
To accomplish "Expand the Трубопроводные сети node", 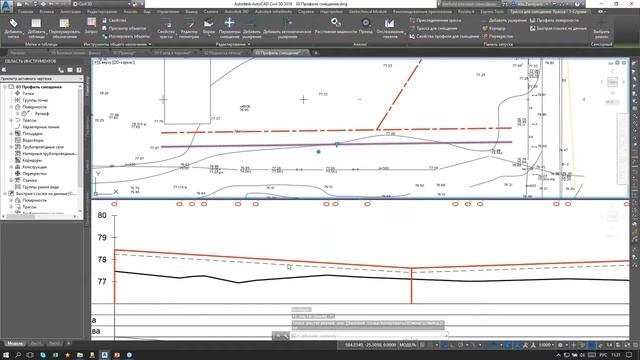I will click(x=11, y=147).
